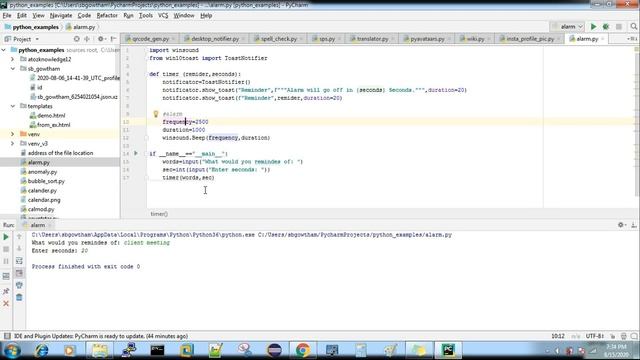Click locate current file icon in Project header

click(76, 39)
